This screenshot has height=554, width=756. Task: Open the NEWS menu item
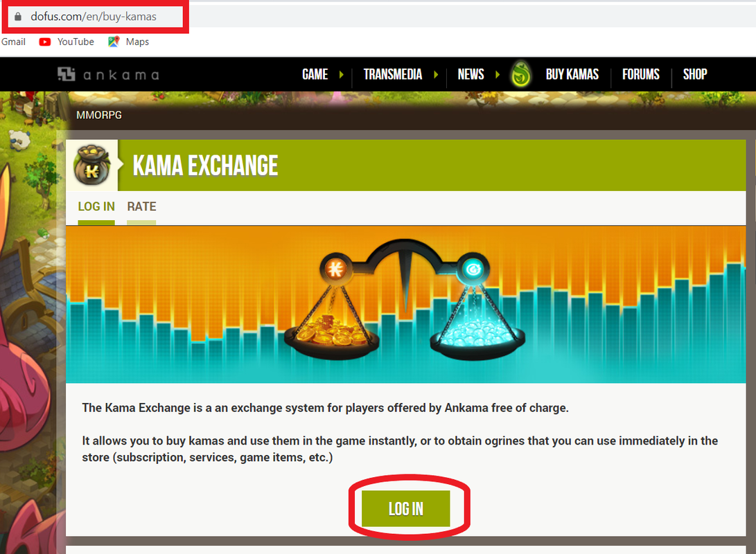click(471, 75)
